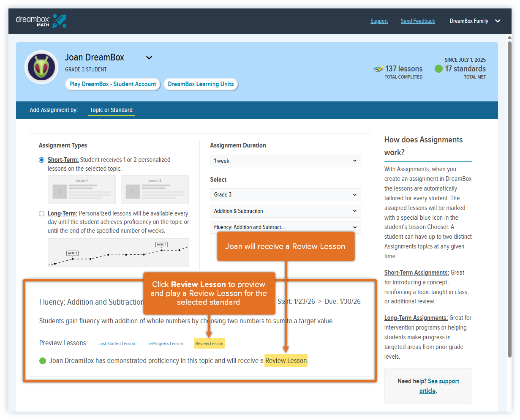Click the Lesson 2 preview thumbnail

point(155,190)
